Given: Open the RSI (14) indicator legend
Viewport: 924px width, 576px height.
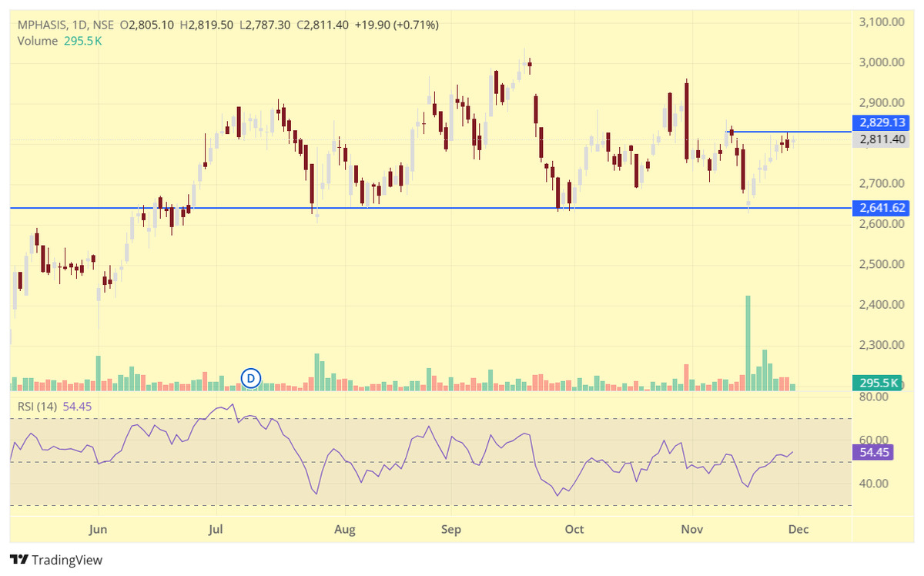Looking at the screenshot, I should point(37,404).
